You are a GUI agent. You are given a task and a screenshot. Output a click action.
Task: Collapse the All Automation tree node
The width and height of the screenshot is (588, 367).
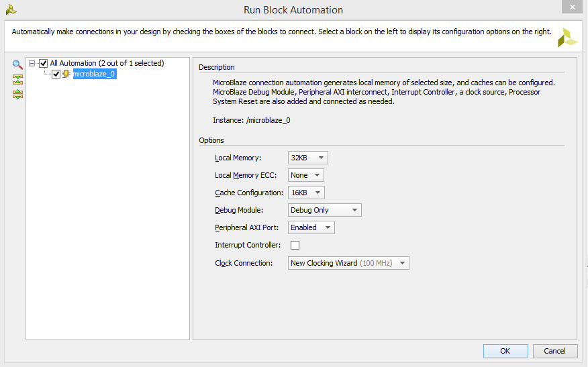(32, 63)
